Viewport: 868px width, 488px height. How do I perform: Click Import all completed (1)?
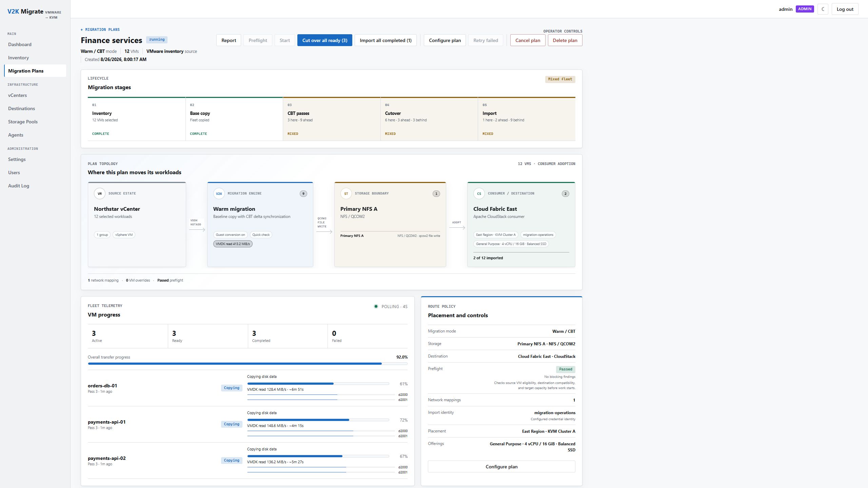[386, 40]
